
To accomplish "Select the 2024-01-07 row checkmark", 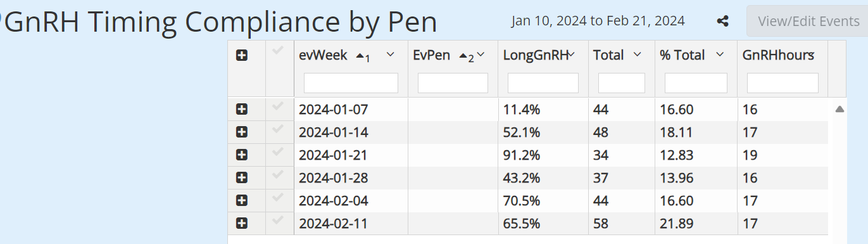I will [x=277, y=106].
